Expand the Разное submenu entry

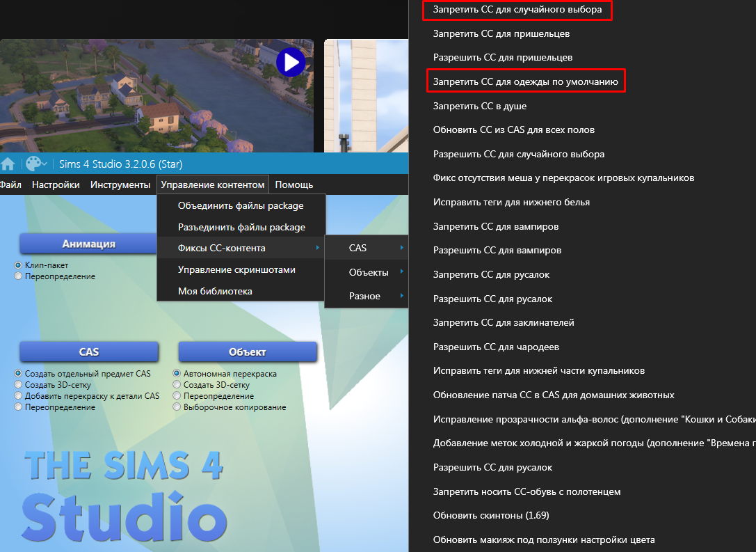coord(367,296)
